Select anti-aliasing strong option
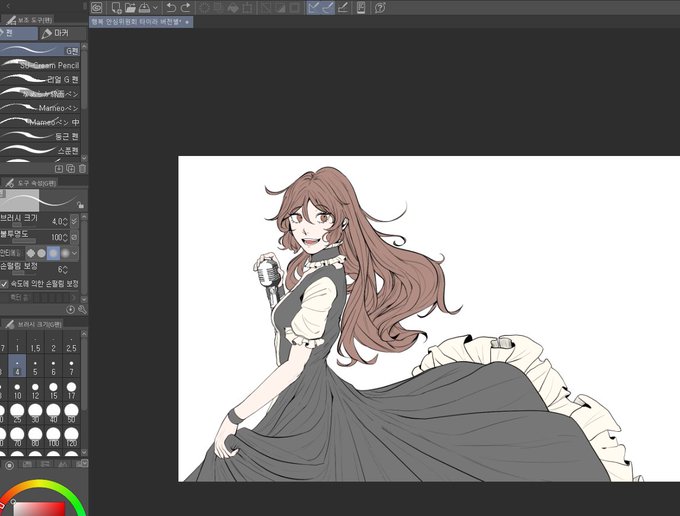 [65, 253]
